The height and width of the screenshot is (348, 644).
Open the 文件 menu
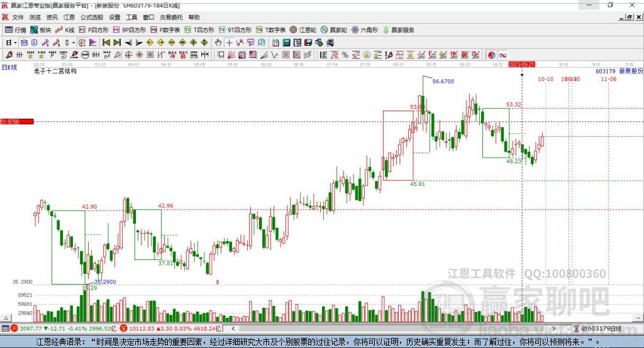tap(18, 17)
